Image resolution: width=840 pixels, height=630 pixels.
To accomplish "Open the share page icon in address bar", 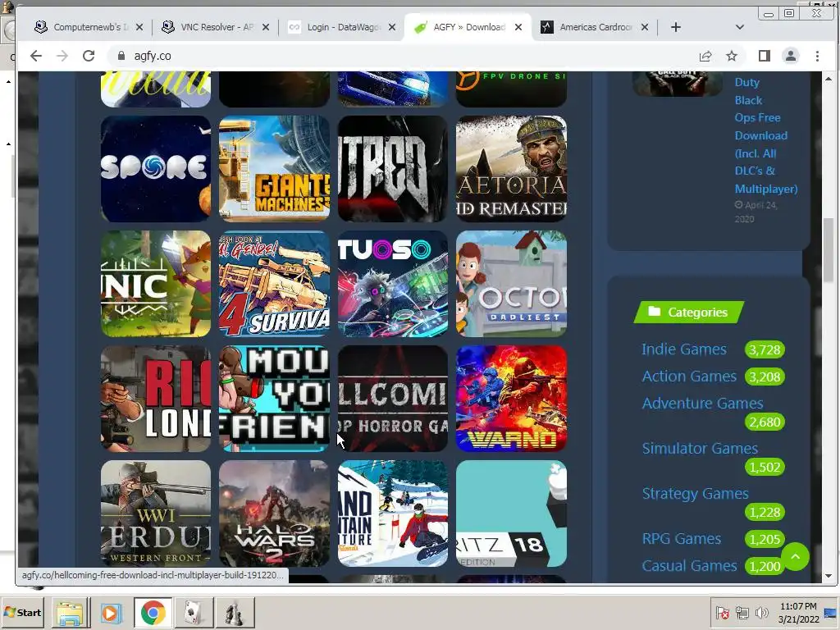I will [x=705, y=56].
